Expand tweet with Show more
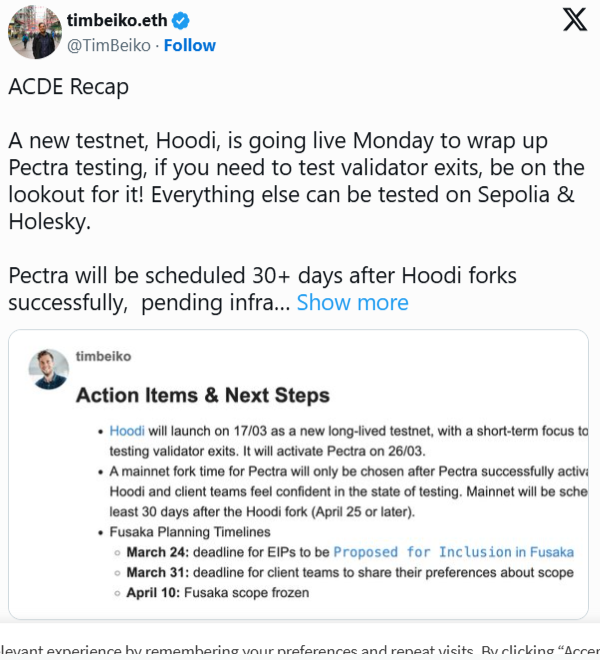 click(x=352, y=302)
